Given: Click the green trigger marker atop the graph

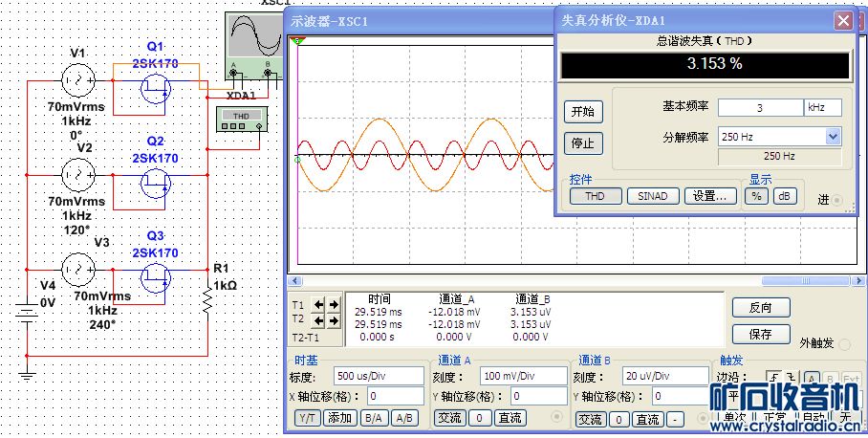Looking at the screenshot, I should click(298, 40).
